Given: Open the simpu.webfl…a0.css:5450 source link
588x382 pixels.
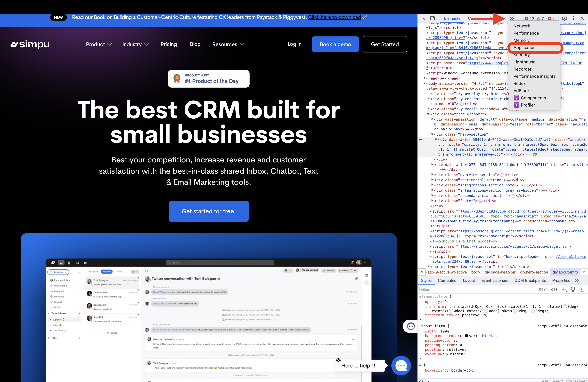Looking at the screenshot, I should [x=562, y=326].
